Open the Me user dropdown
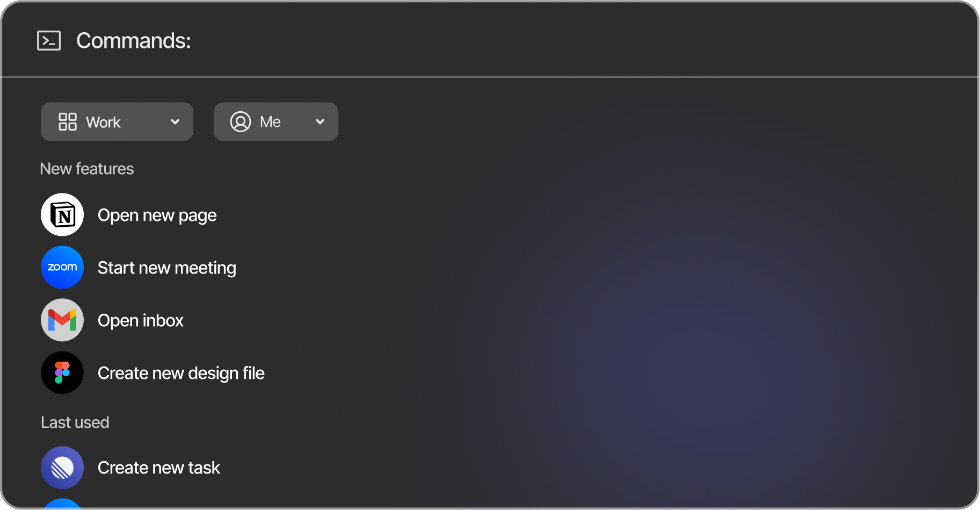This screenshot has width=980, height=510. [275, 122]
